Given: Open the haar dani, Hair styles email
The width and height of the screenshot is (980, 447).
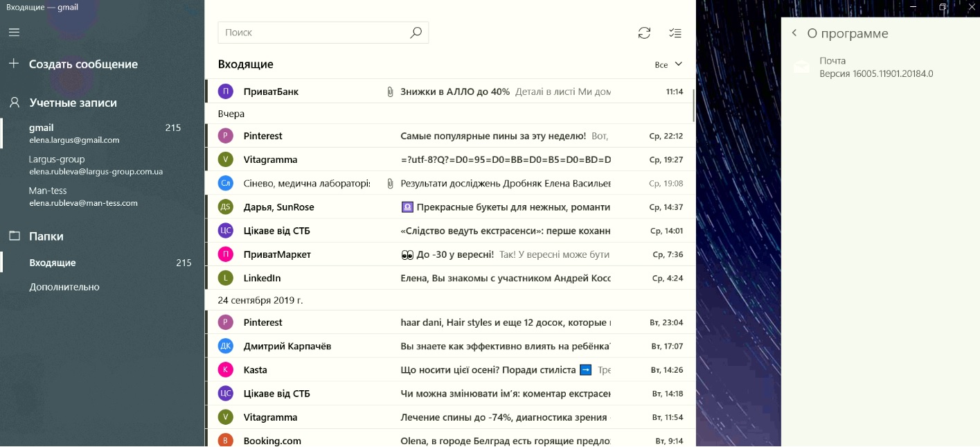Looking at the screenshot, I should (450, 322).
